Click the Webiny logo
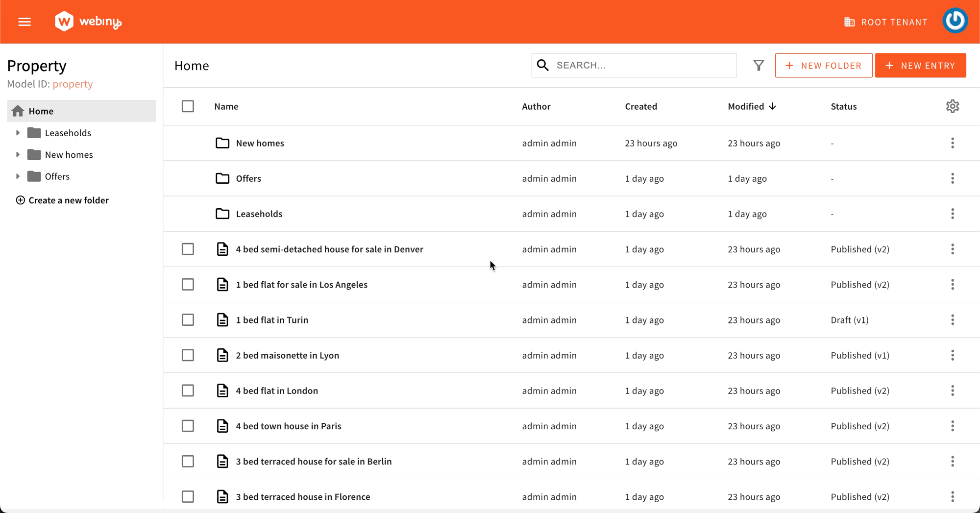The image size is (980, 513). tap(88, 22)
